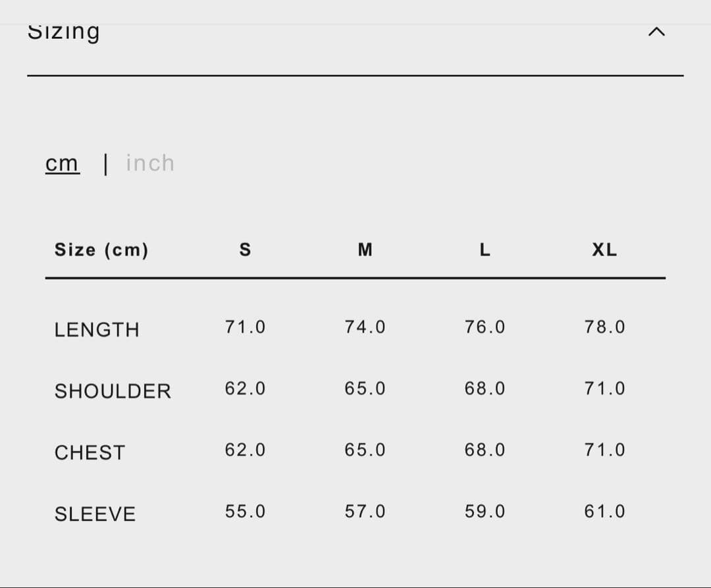Click the Size (cm) column header
This screenshot has height=588, width=711.
pyautogui.click(x=101, y=250)
